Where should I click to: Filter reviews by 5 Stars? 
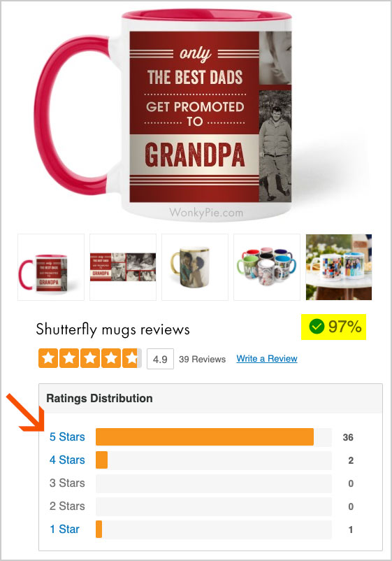[67, 437]
